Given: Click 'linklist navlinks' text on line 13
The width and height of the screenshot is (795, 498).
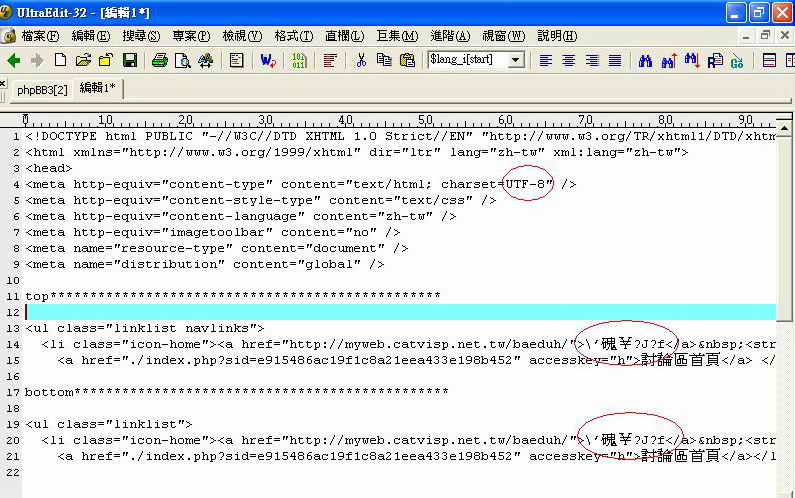Looking at the screenshot, I should tap(185, 328).
